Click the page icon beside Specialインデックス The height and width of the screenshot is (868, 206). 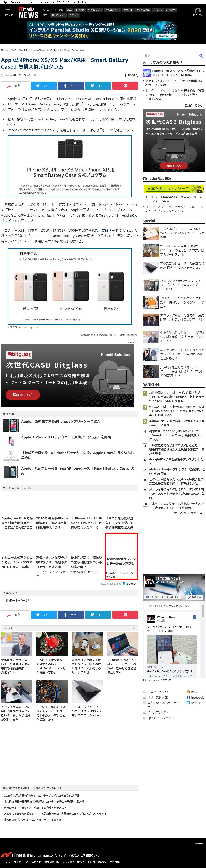point(144,718)
